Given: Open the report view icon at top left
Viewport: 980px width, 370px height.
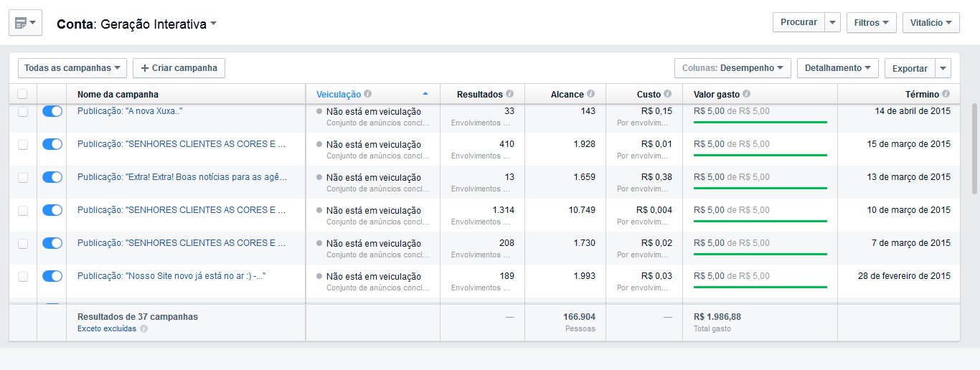Looking at the screenshot, I should point(25,23).
